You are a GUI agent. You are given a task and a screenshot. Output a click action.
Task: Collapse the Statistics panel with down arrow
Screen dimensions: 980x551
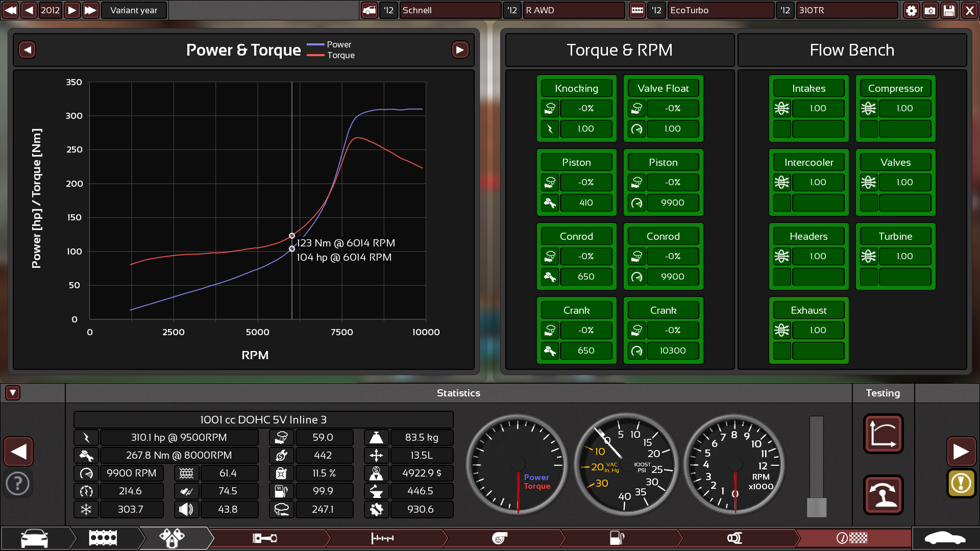pos(13,393)
